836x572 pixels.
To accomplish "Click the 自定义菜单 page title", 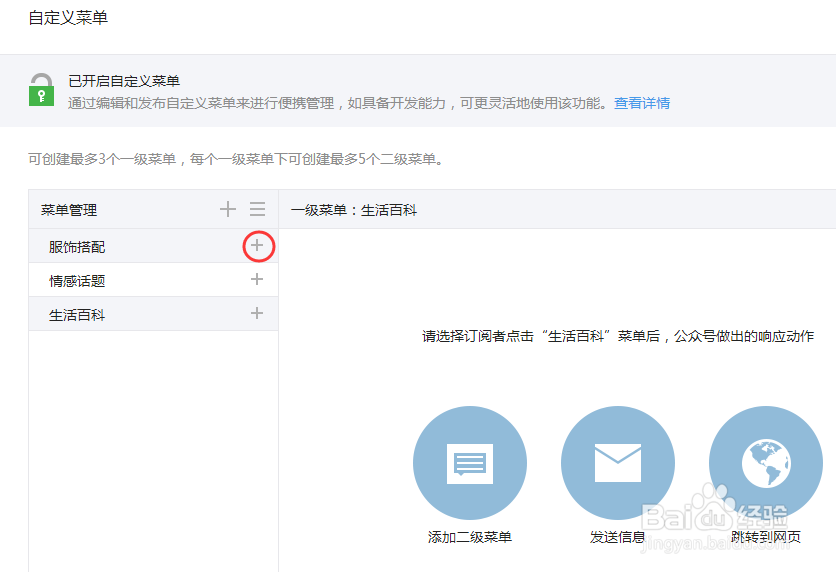I will (x=68, y=18).
